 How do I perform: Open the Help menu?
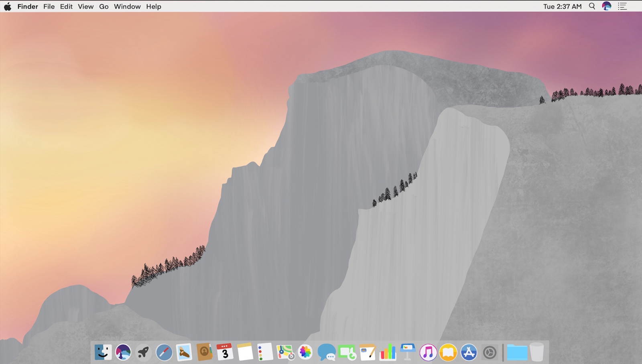pos(154,6)
